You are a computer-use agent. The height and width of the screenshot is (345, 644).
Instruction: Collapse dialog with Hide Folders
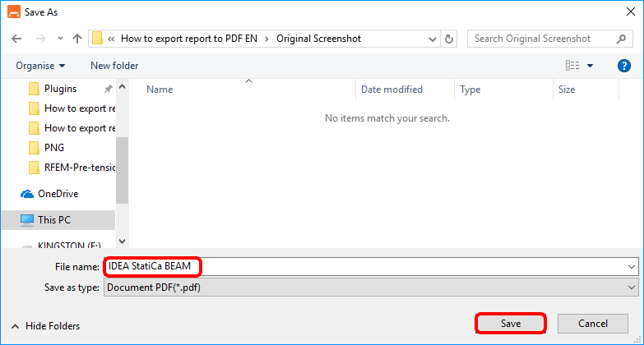(45, 326)
